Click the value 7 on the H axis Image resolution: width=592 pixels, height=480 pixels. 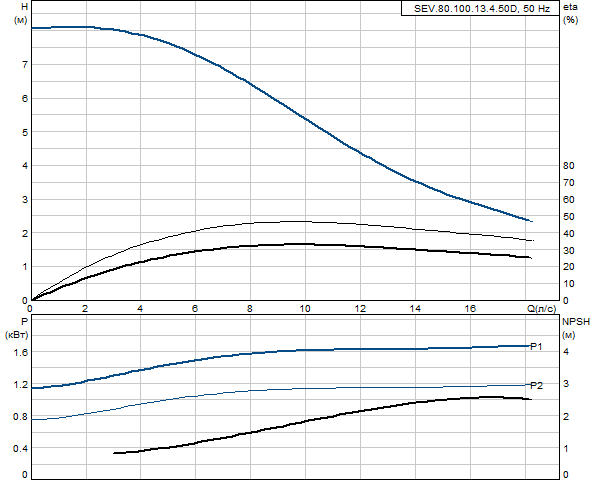(25, 65)
